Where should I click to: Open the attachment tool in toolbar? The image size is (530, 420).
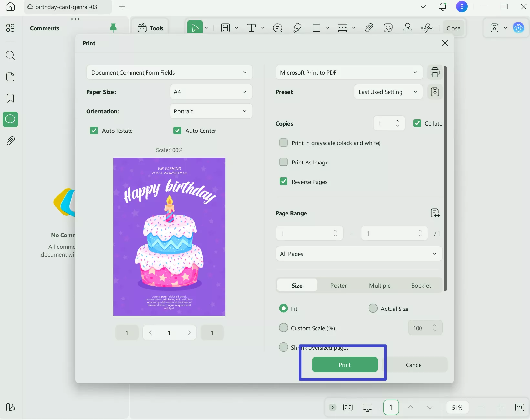pyautogui.click(x=369, y=28)
